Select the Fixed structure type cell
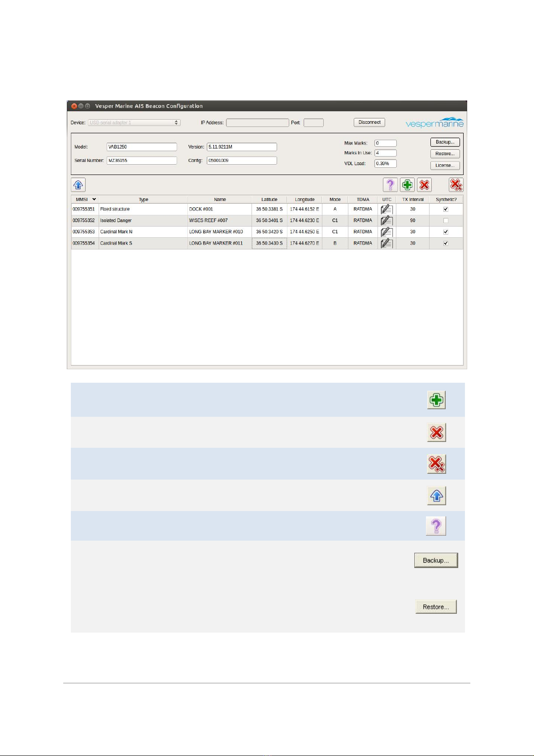Screen dimensions: 534x756 pos(143,209)
